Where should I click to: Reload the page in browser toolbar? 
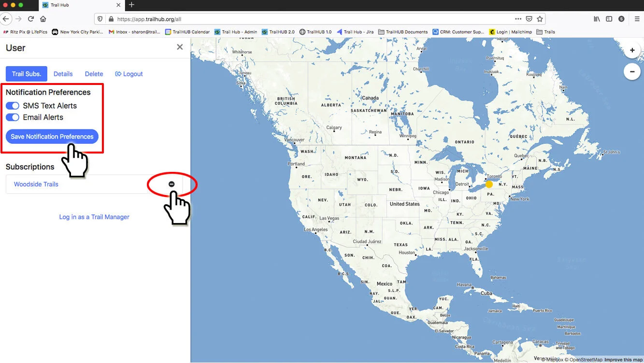coord(31,19)
